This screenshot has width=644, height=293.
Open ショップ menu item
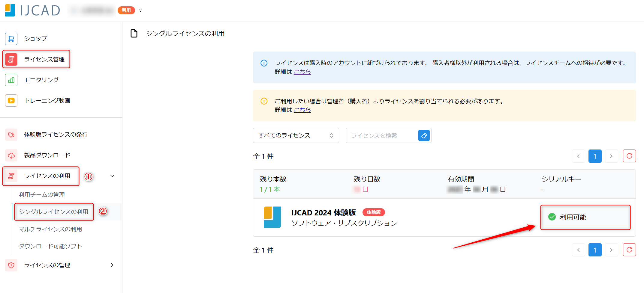coord(36,39)
